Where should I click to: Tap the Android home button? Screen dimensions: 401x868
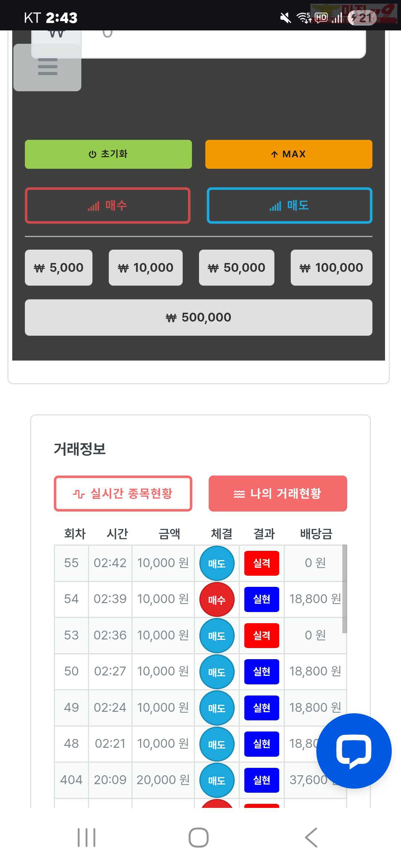tap(199, 838)
